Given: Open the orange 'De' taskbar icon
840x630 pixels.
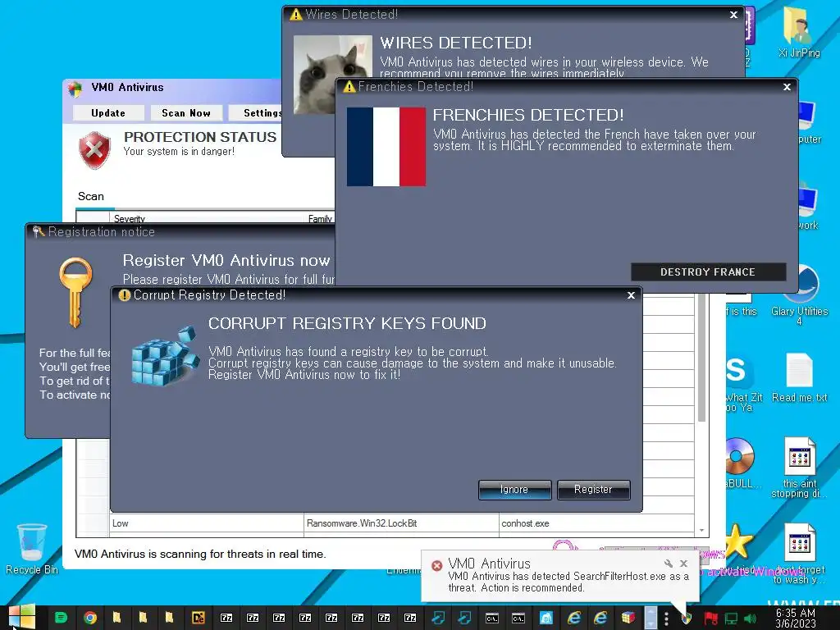Looking at the screenshot, I should coord(199,618).
